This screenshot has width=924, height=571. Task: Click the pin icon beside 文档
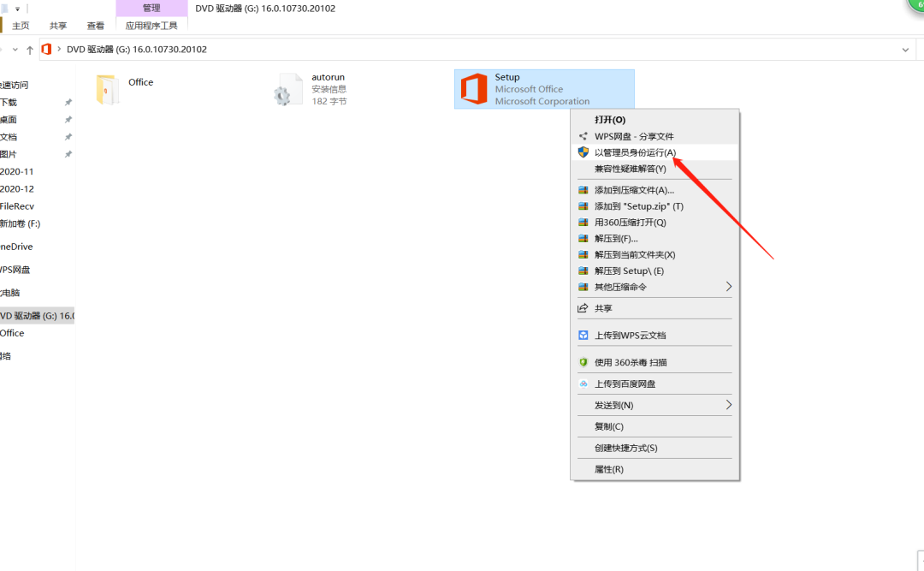click(x=68, y=137)
